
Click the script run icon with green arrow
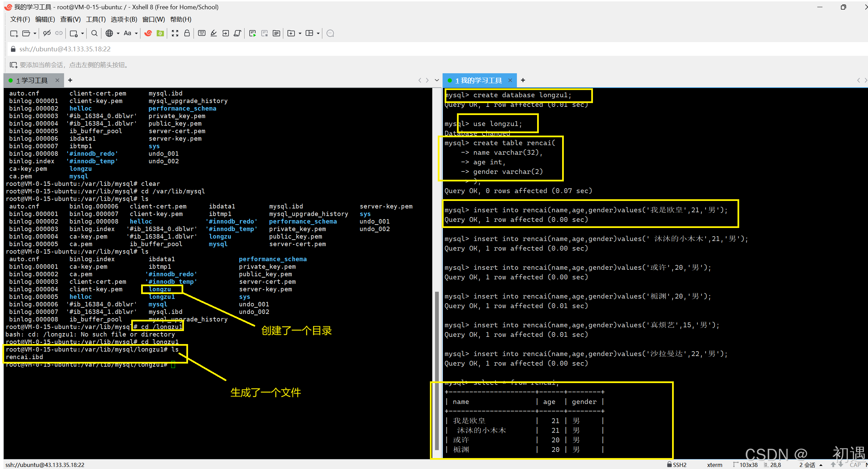tap(252, 33)
